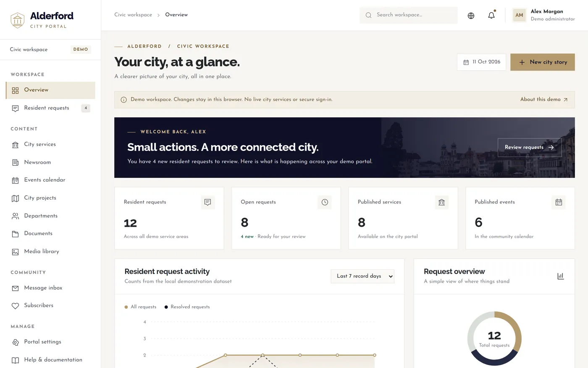
Task: Create a New city story
Action: (x=543, y=62)
